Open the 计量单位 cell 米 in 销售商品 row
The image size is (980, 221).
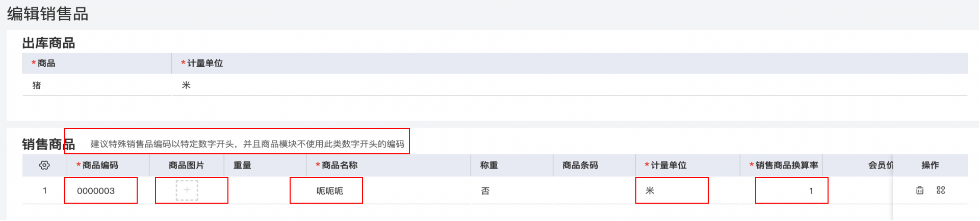[672, 191]
